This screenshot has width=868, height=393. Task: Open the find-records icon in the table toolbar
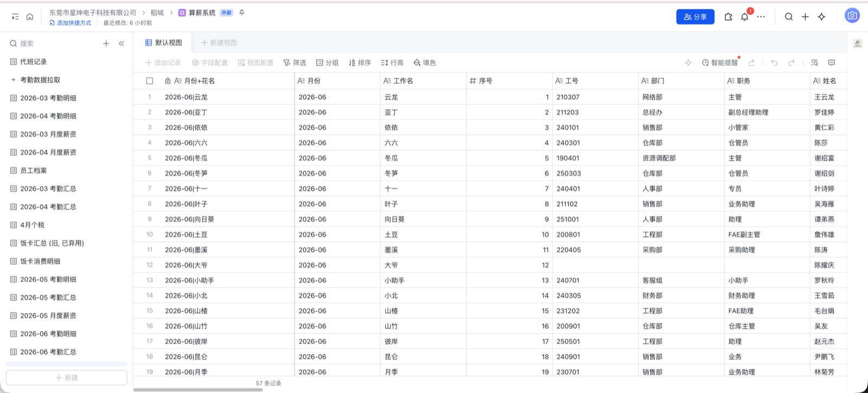tap(814, 63)
